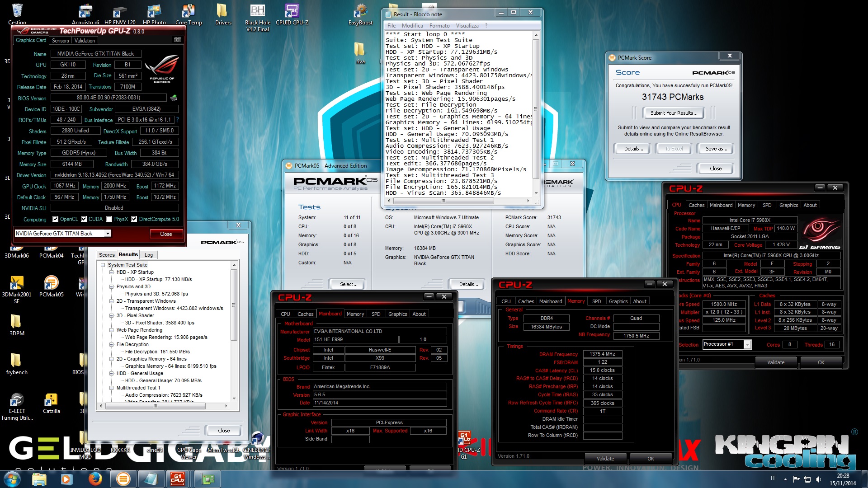This screenshot has height=488, width=868.
Task: Launch Black Hole V4.2 Final shortcut
Action: click(x=258, y=17)
